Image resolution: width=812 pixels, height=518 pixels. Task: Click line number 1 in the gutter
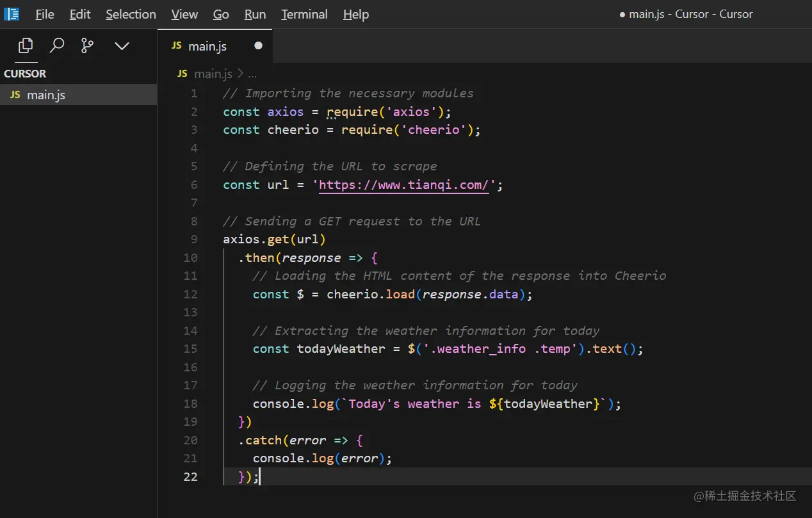[194, 93]
